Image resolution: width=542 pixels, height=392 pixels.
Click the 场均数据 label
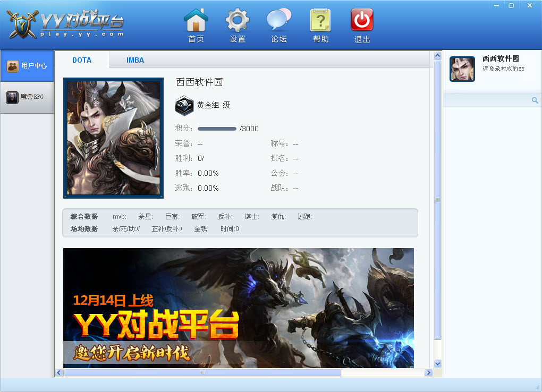pyautogui.click(x=84, y=229)
